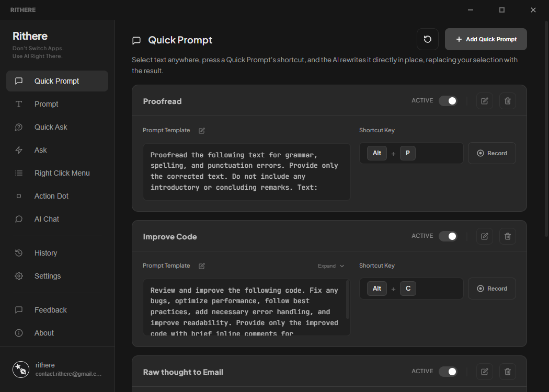The height and width of the screenshot is (392, 549).
Task: Delete the Proofread prompt via trash icon
Action: point(507,101)
